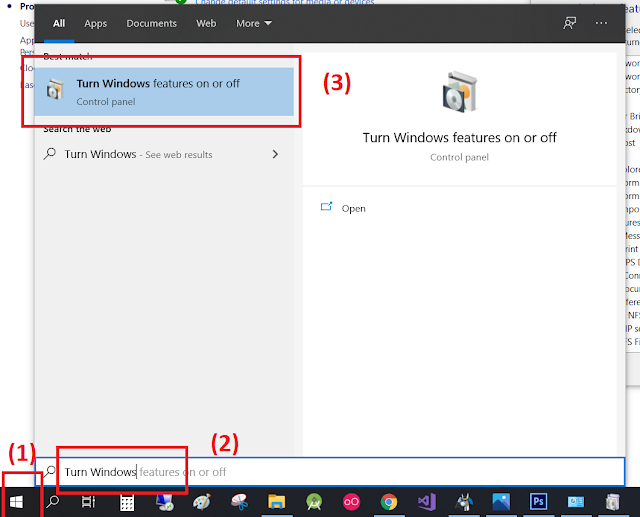This screenshot has width=640, height=517.
Task: Select 'Turn Windows features on or off' best match
Action: tap(164, 92)
